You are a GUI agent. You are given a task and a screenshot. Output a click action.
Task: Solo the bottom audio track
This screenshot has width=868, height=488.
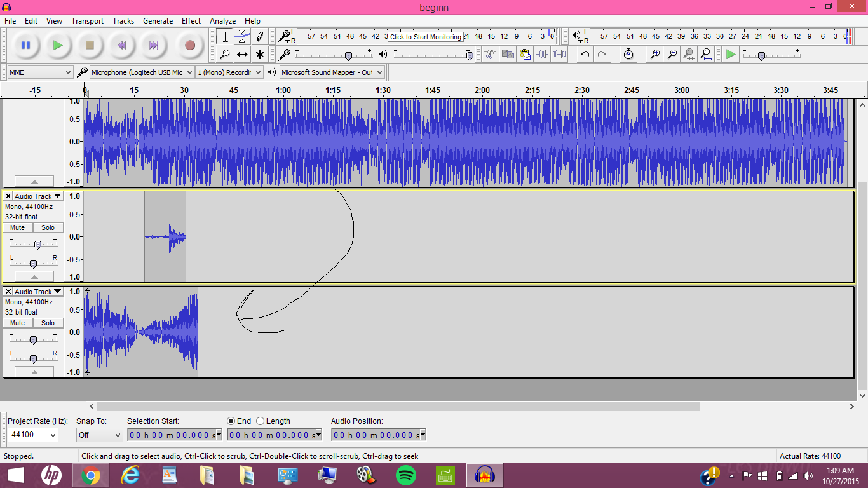[x=48, y=323]
